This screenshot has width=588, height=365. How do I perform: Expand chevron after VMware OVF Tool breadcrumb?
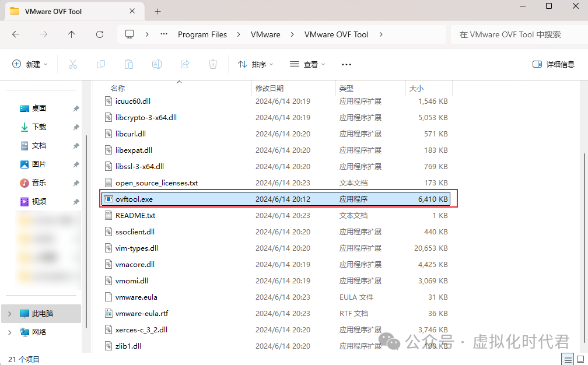(x=380, y=34)
